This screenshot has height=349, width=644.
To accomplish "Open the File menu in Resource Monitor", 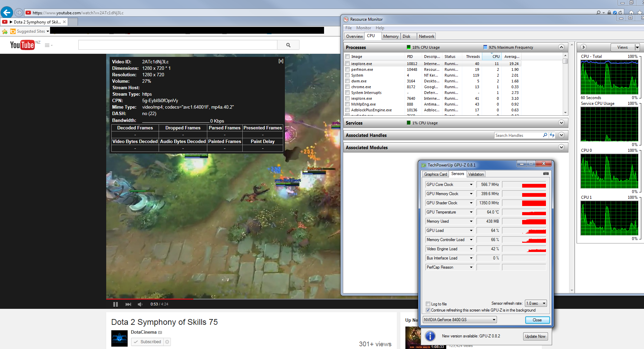I will 349,28.
